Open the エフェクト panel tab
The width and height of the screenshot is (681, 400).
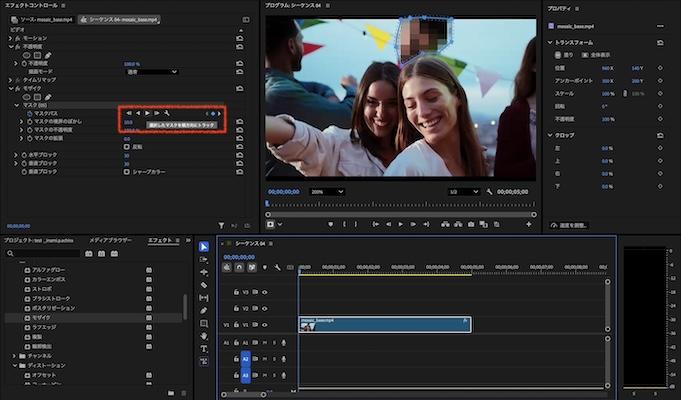coord(158,241)
